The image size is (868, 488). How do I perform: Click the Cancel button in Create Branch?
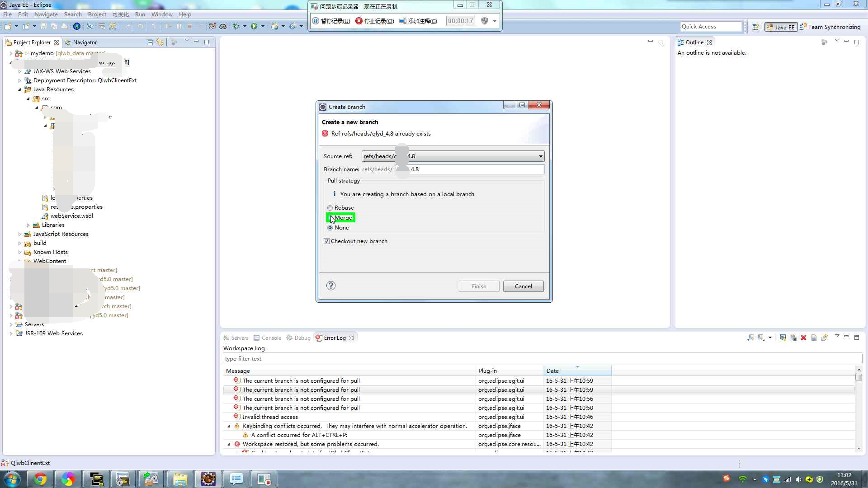[524, 286]
